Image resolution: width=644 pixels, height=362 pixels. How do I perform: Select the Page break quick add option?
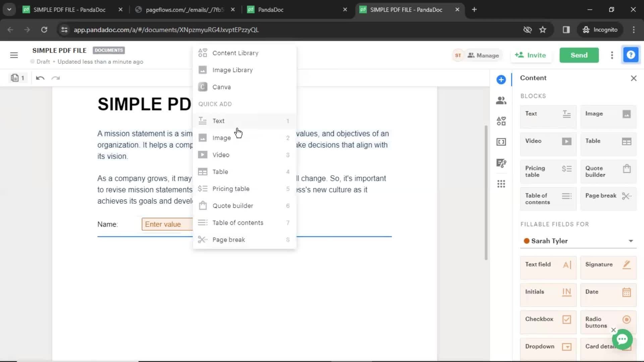pos(228,239)
